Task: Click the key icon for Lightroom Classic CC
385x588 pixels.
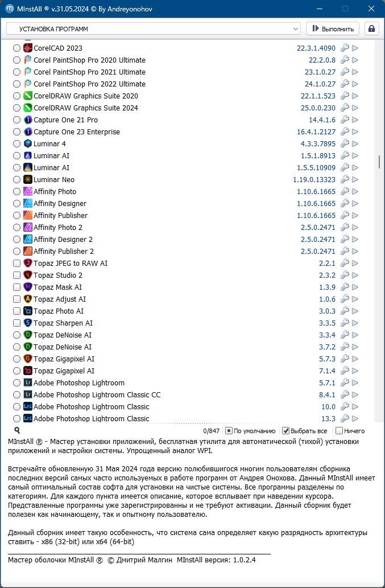Action: [345, 395]
